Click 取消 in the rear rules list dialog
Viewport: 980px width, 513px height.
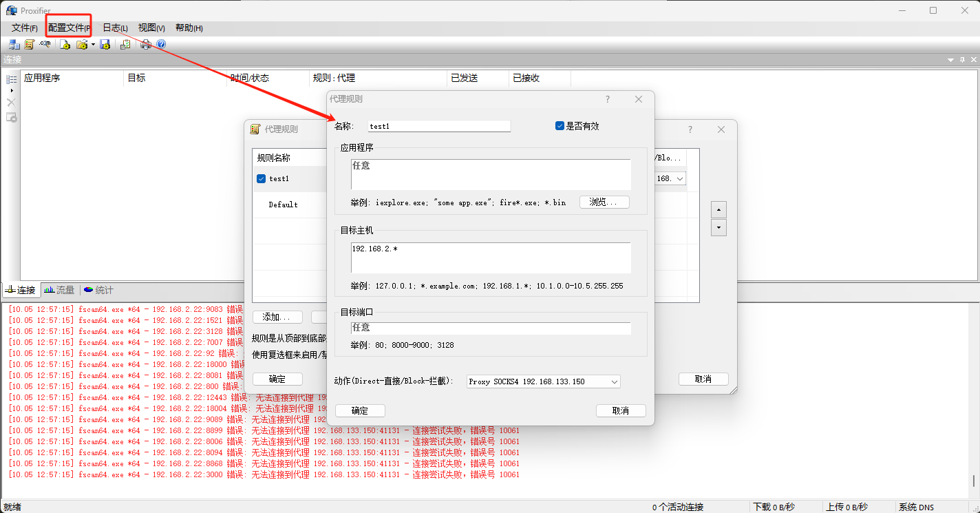(703, 379)
